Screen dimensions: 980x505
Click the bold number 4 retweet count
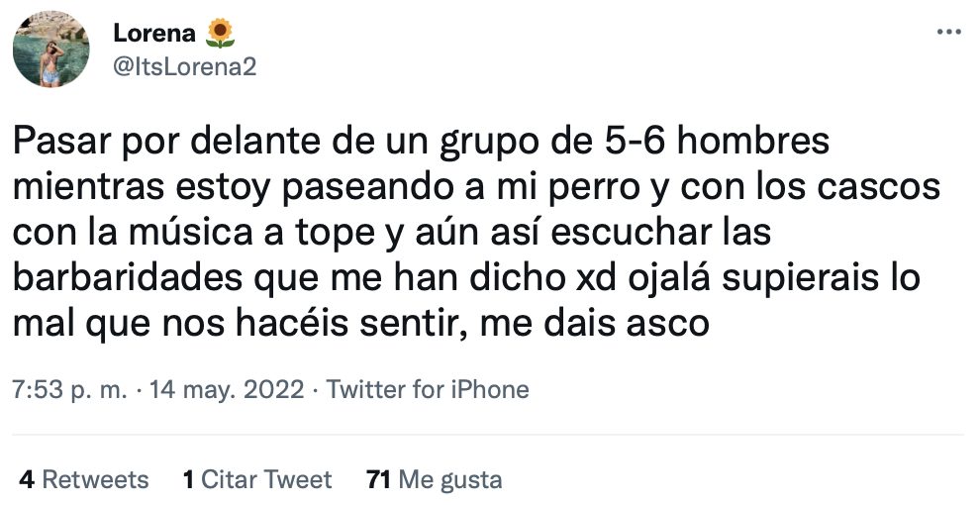(27, 480)
